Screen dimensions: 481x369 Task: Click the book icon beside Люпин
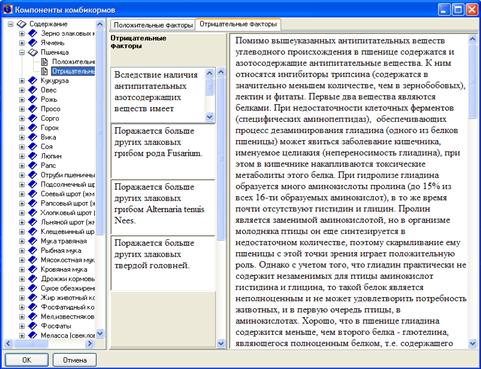point(32,156)
